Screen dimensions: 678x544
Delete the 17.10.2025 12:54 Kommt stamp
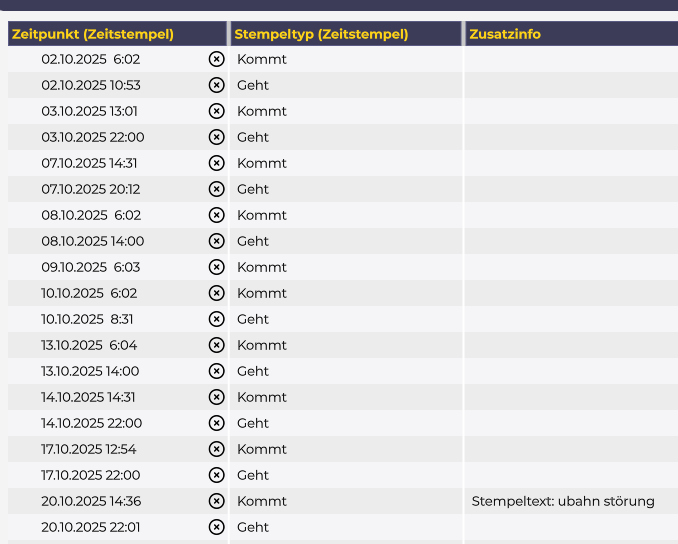pos(216,449)
